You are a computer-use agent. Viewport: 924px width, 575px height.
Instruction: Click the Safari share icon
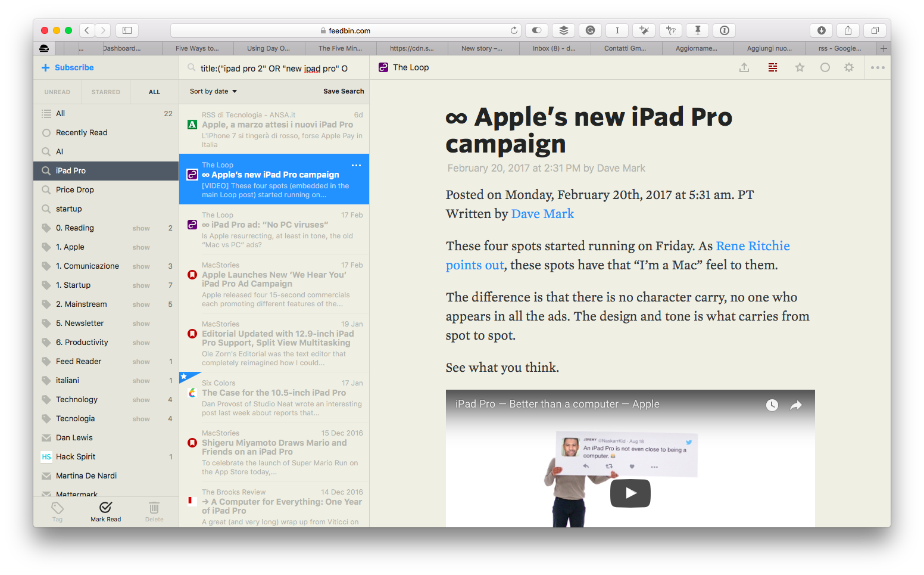pyautogui.click(x=848, y=30)
